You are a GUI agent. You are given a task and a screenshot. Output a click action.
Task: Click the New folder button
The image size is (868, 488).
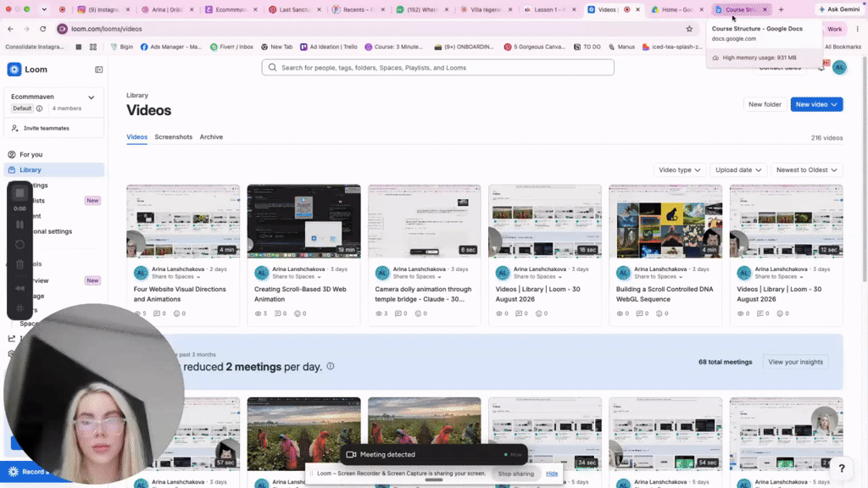765,104
